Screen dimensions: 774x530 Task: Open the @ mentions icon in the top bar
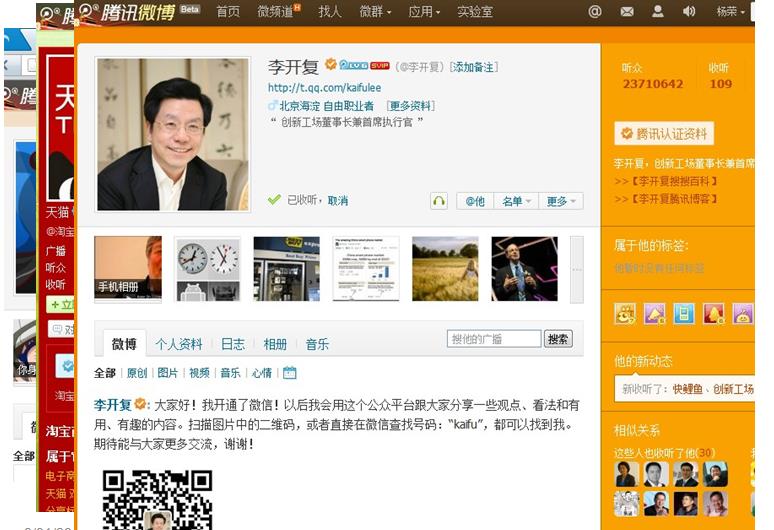pyautogui.click(x=595, y=11)
